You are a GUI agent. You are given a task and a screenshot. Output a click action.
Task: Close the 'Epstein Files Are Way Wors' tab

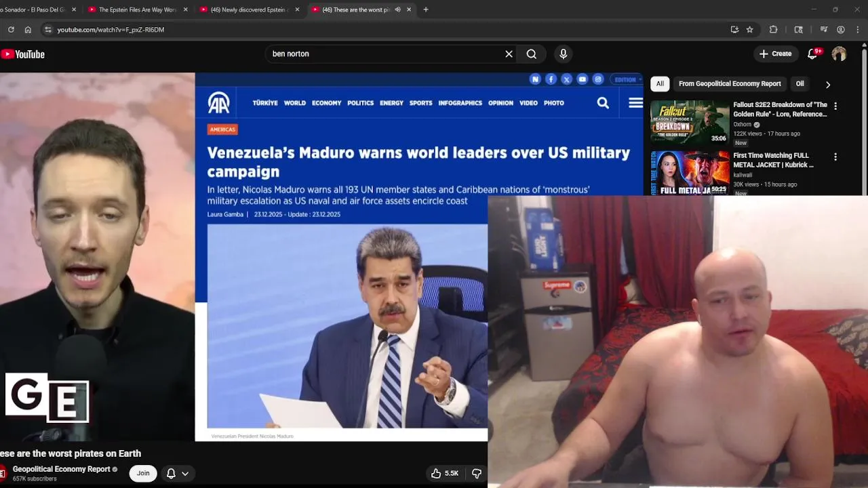click(x=186, y=9)
